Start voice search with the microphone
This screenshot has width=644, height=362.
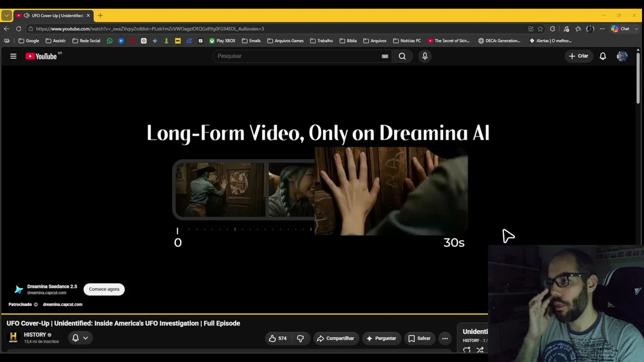(425, 56)
